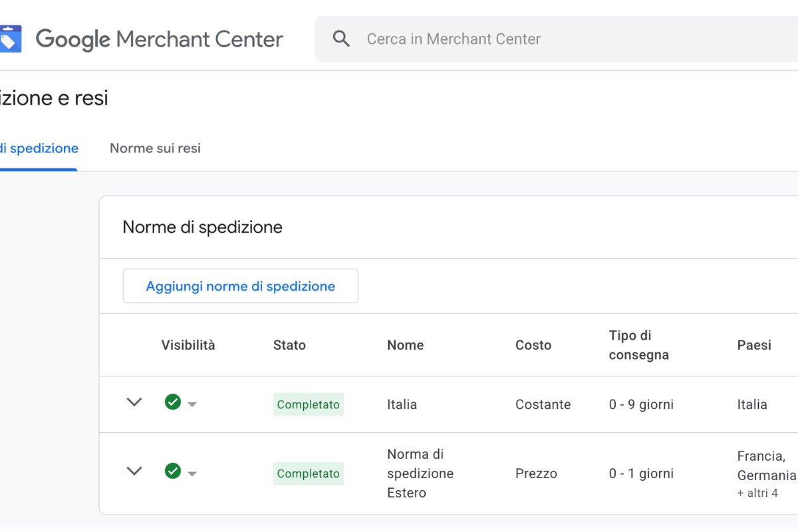This screenshot has height=532, width=798.
Task: Click the 0 - 9 giorni cell
Action: coord(641,404)
